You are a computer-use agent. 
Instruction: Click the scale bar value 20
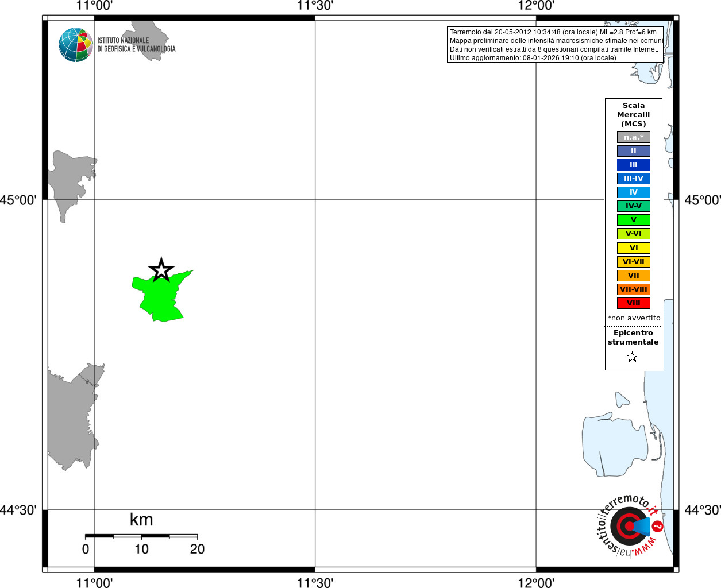197,549
